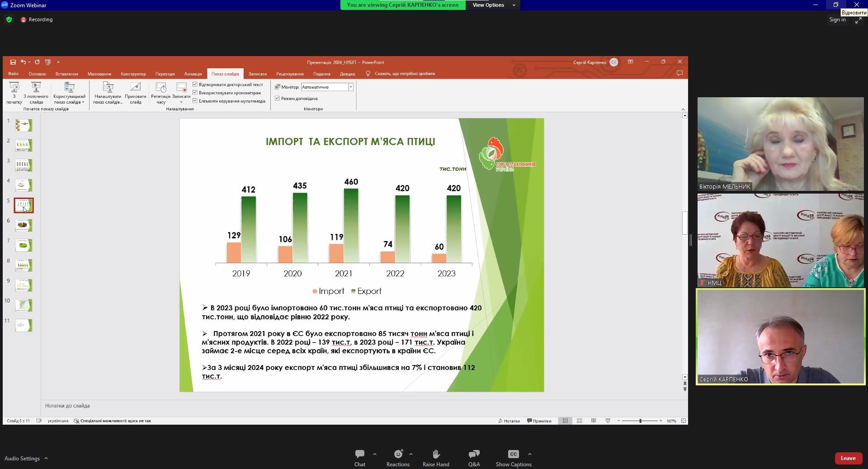
Task: Click Примітки in status bar
Action: (x=539, y=421)
